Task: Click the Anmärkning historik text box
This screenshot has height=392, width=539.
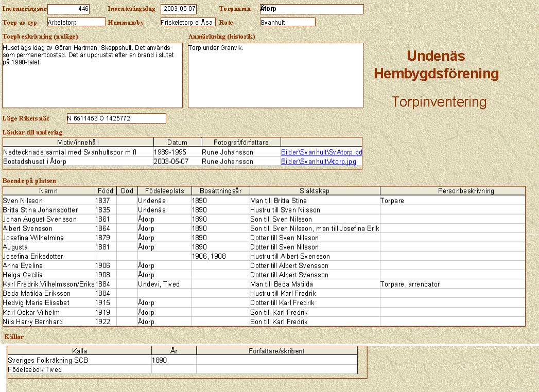Action: tap(275, 75)
